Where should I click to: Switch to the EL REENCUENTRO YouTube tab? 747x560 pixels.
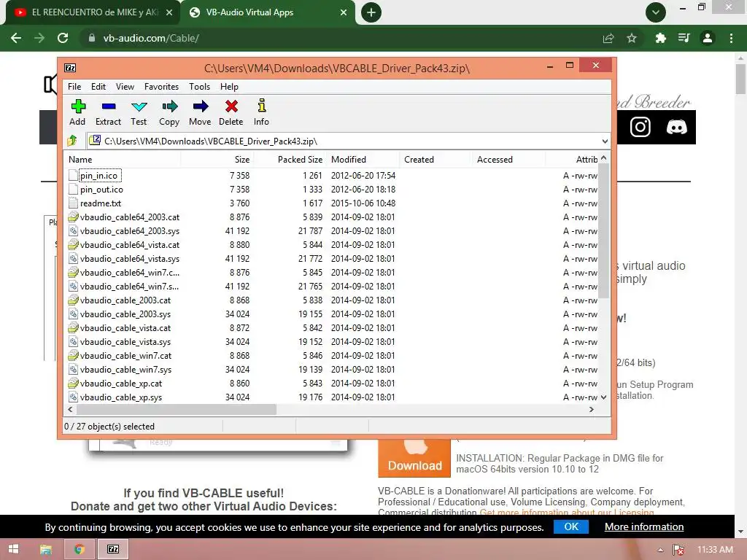click(93, 12)
